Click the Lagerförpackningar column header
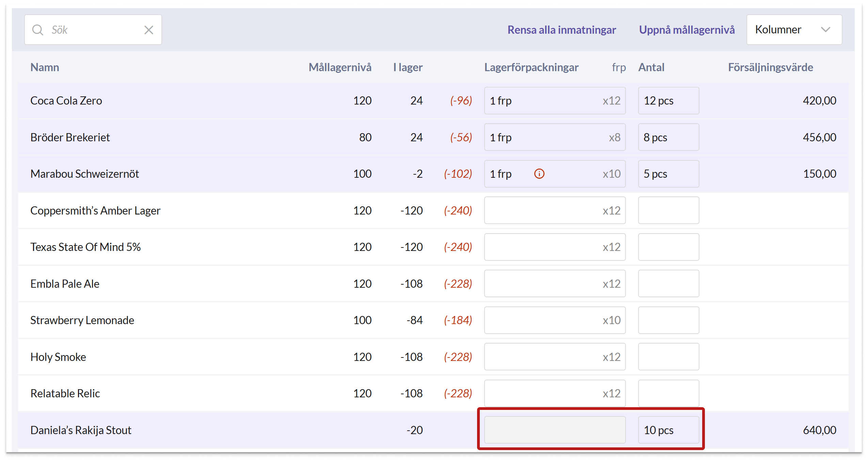 [x=531, y=67]
